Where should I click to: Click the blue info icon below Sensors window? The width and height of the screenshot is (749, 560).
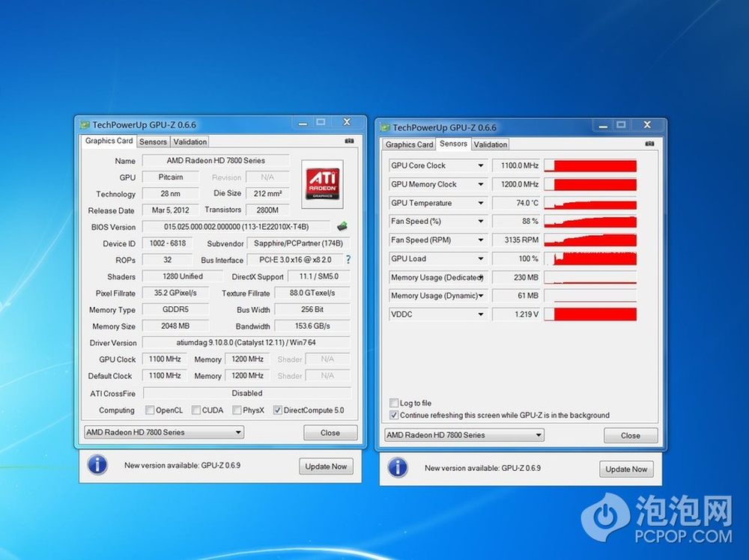[x=398, y=468]
